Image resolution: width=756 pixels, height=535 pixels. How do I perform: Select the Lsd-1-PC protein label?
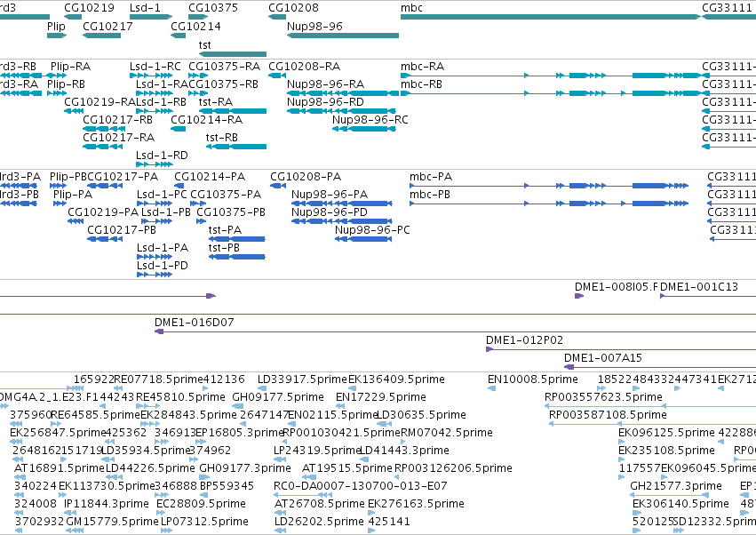click(x=162, y=195)
